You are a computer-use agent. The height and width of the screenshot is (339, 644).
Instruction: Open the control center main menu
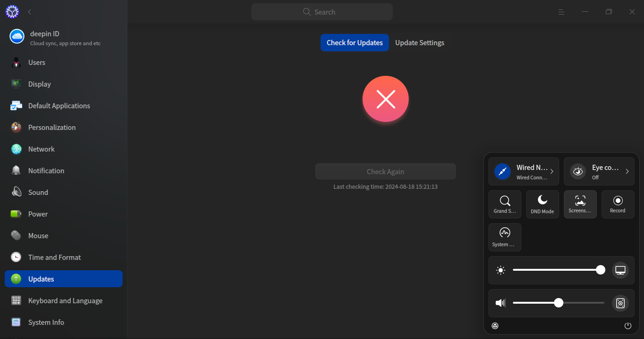tap(561, 12)
